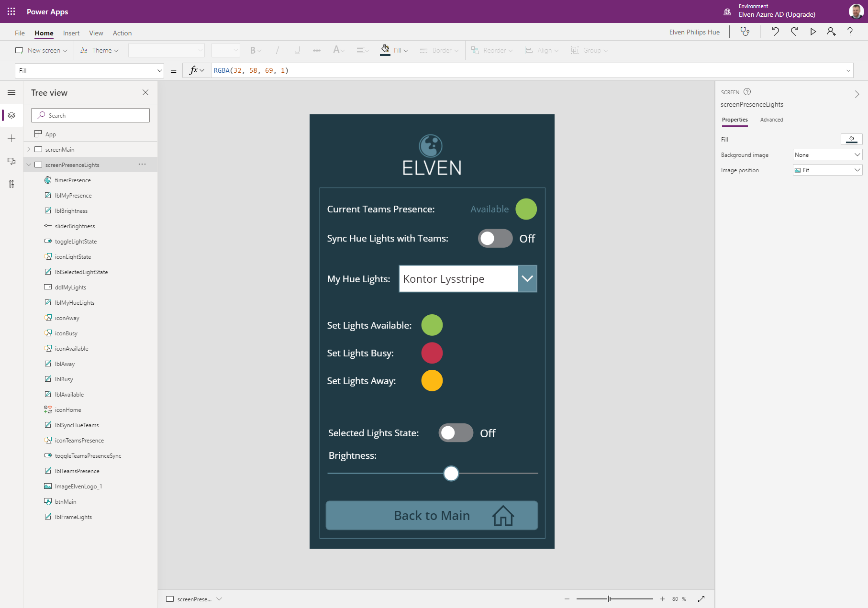868x608 pixels.
Task: Click the green Set Lights Available circle
Action: coord(432,325)
